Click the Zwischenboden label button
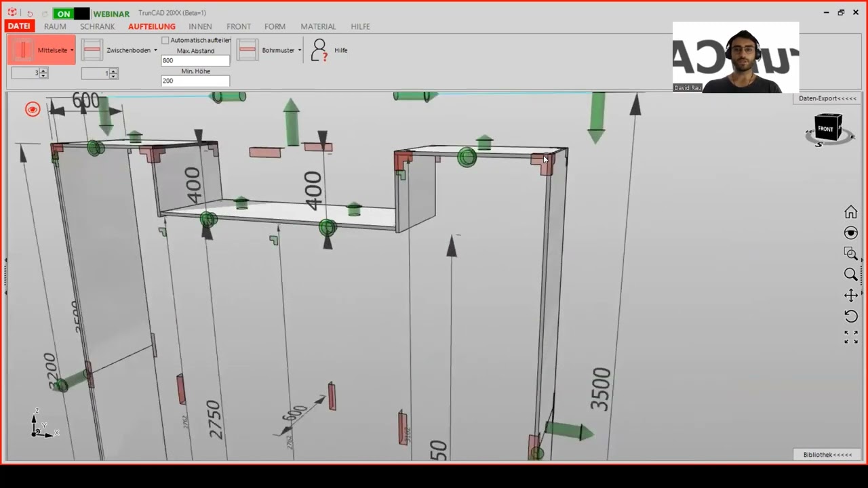The width and height of the screenshot is (868, 488). (x=128, y=50)
